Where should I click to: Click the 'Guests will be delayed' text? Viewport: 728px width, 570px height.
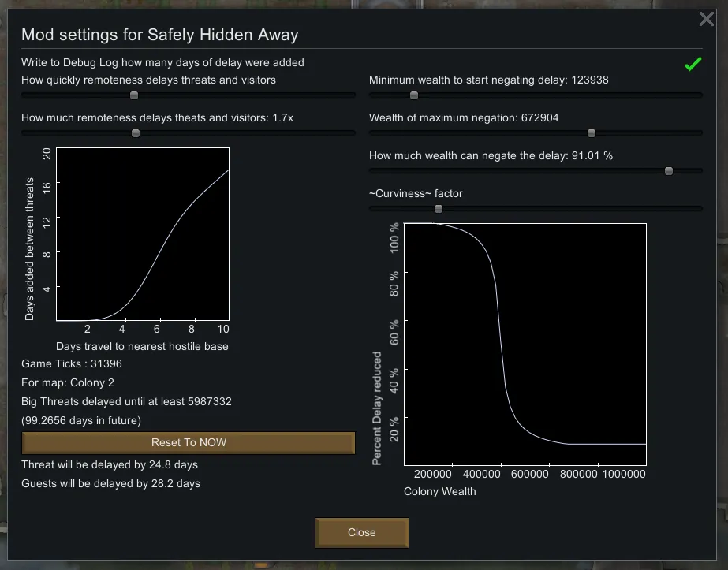point(110,483)
